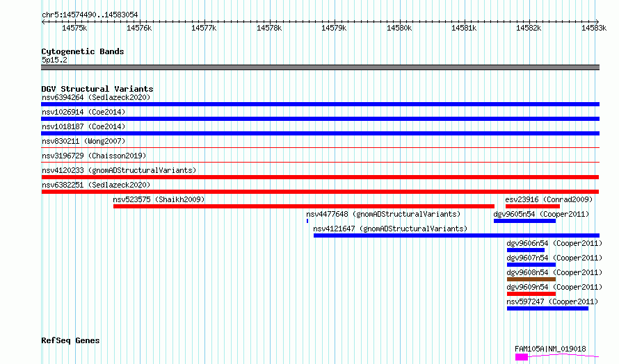Click the red bar beneath nsv6382251

point(320,192)
